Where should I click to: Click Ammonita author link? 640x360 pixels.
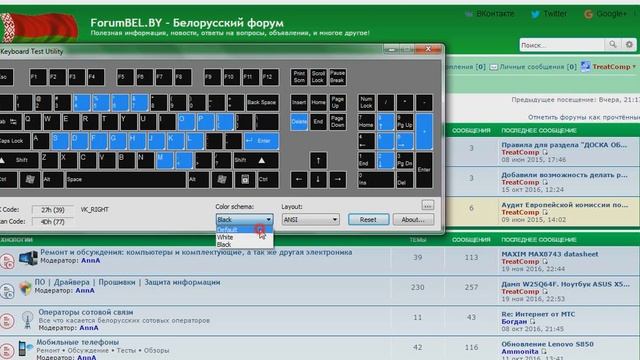pos(520,351)
